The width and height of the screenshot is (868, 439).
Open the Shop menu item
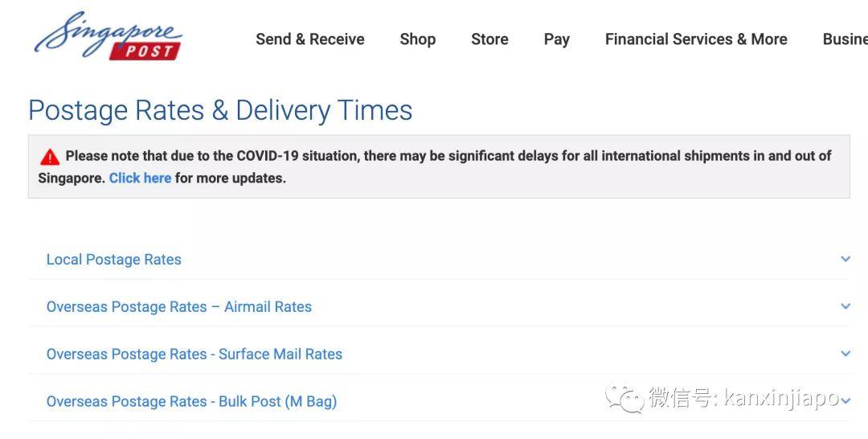(x=417, y=39)
